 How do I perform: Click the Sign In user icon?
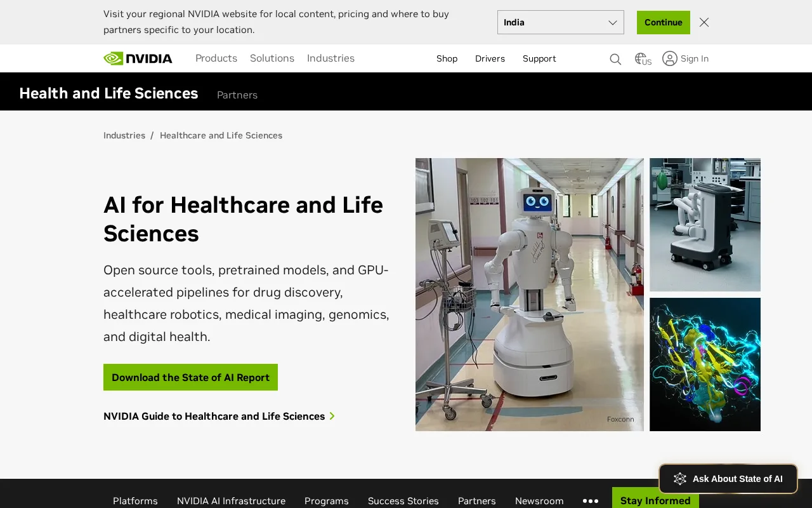(x=670, y=58)
